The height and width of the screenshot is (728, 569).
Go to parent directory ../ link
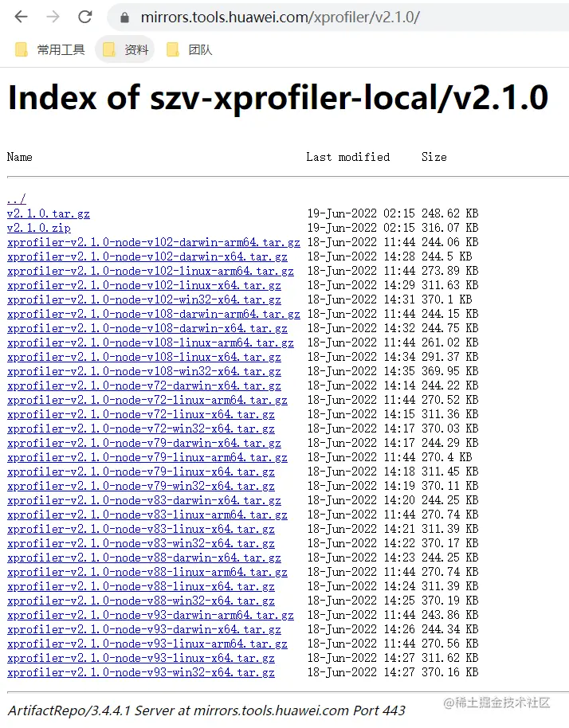tap(17, 199)
